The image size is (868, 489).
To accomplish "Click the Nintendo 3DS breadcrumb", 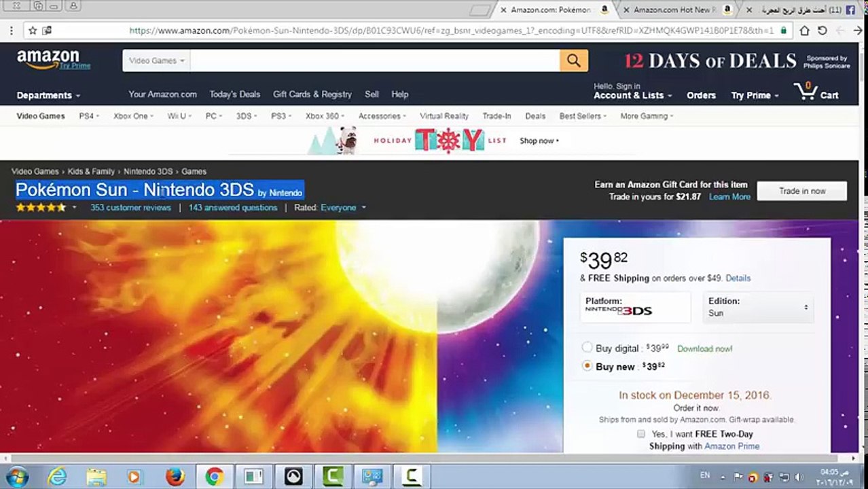I will point(148,172).
